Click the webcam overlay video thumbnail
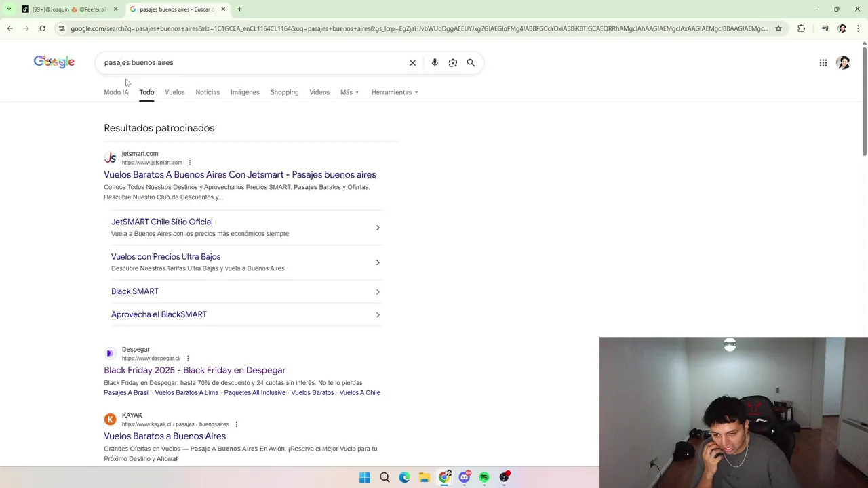Image resolution: width=868 pixels, height=488 pixels. [734, 412]
